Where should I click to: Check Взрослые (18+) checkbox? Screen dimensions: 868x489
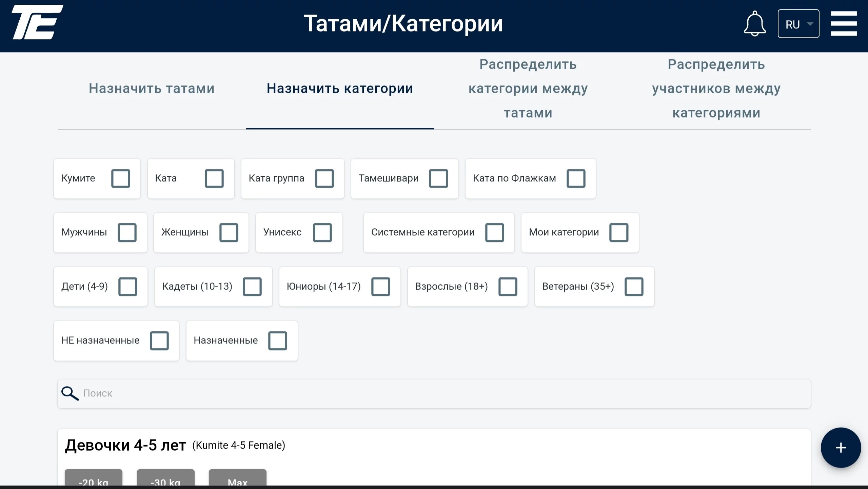[x=508, y=287]
